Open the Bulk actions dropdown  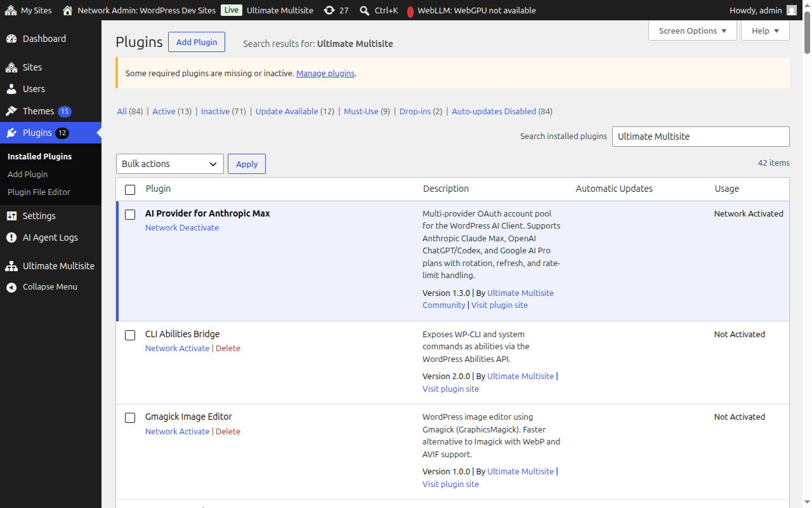click(170, 164)
